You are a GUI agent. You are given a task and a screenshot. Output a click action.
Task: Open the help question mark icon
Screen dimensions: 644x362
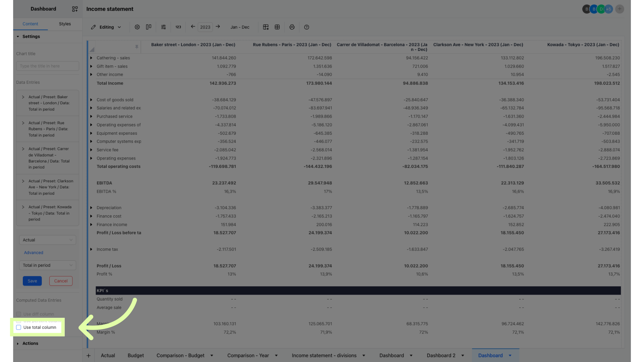point(306,27)
